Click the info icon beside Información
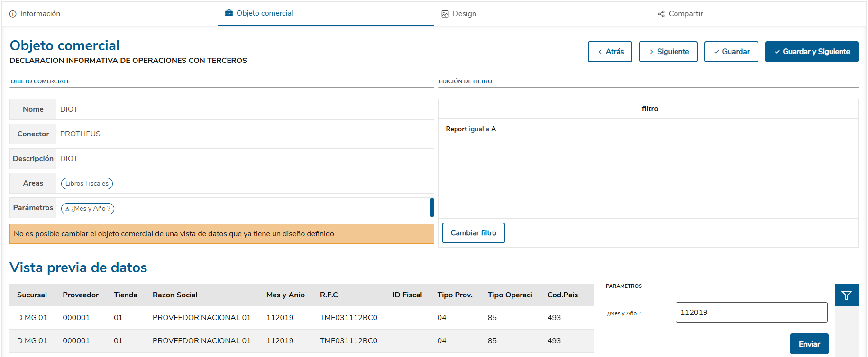 click(13, 14)
